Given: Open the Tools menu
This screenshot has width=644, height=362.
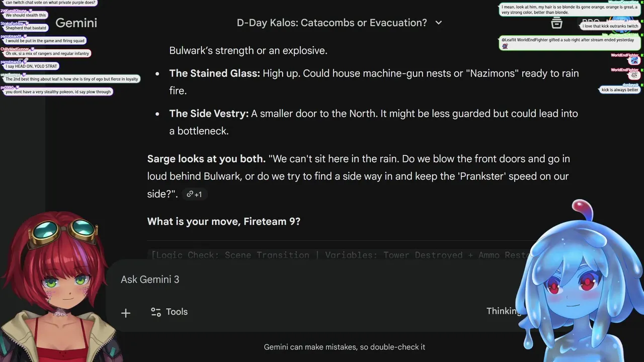Looking at the screenshot, I should [x=170, y=312].
